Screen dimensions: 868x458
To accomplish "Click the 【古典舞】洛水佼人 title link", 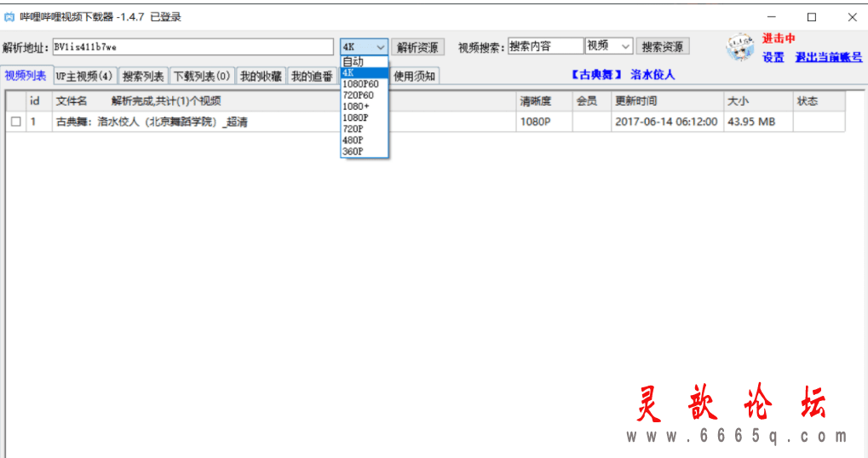I will click(624, 75).
